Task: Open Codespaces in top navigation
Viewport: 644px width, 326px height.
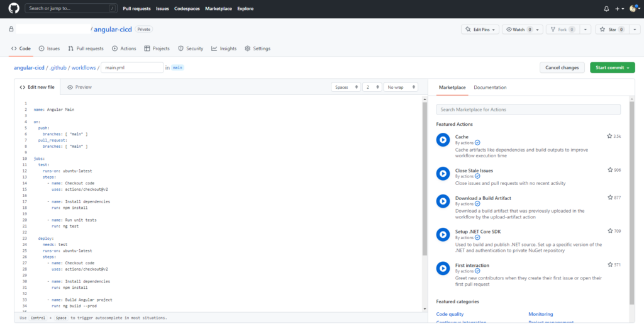Action: click(187, 9)
